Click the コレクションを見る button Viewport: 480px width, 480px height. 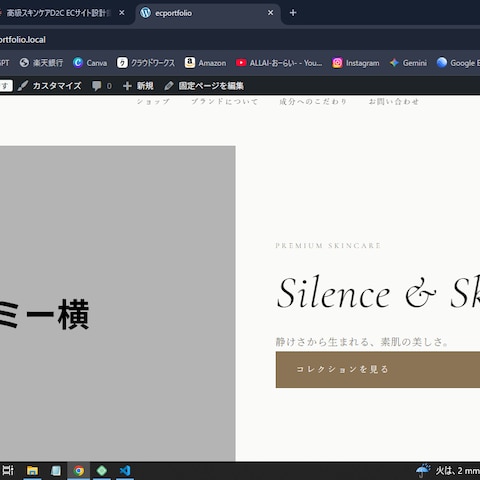(x=378, y=369)
